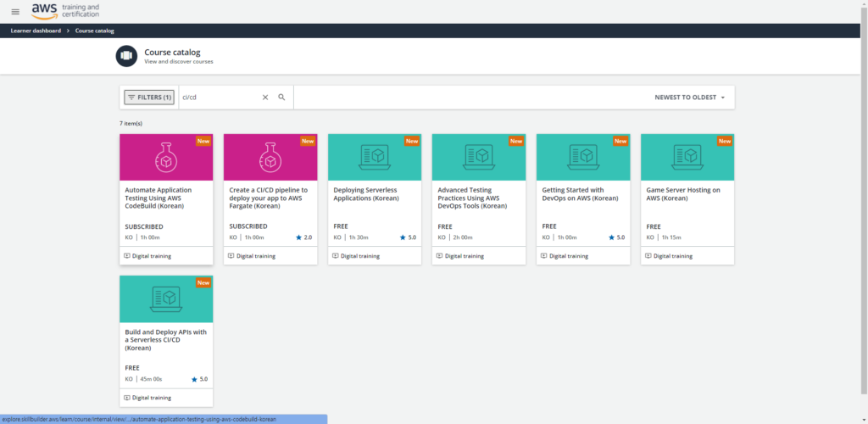Click the laptop icon on Getting Started with DevOps card
Image resolution: width=868 pixels, height=424 pixels.
(x=583, y=157)
